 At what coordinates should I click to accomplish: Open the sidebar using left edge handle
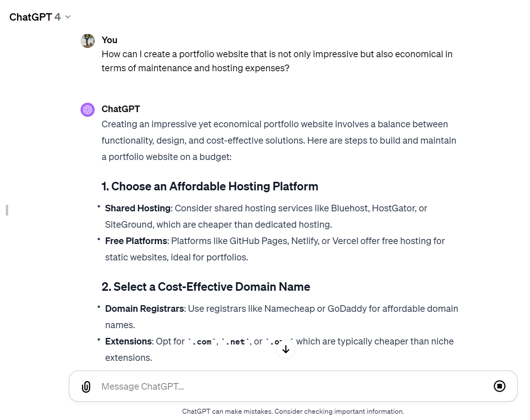pos(7,210)
